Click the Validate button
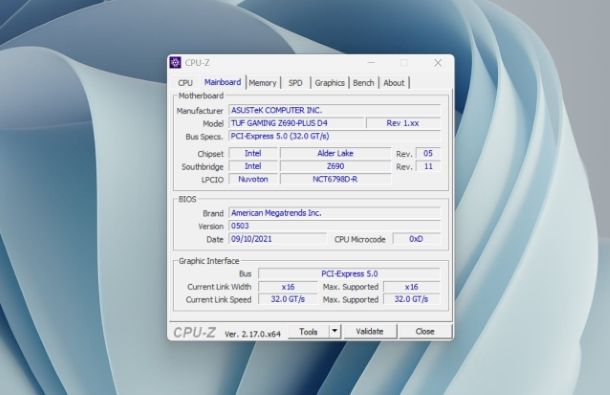Screen dimensions: 610x395 [x=370, y=332]
